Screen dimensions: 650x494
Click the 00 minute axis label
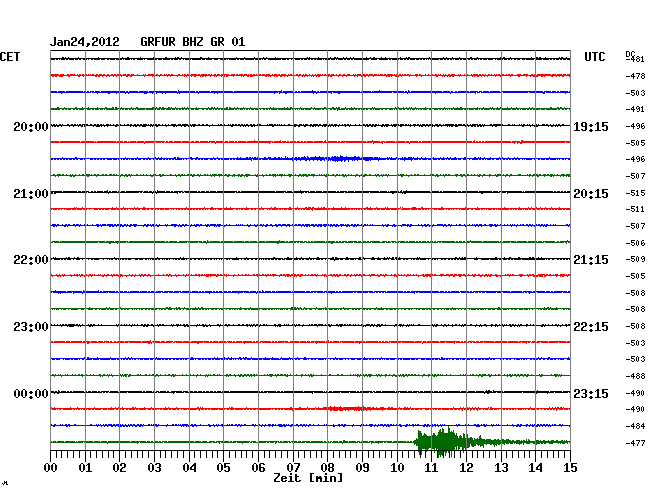tap(51, 467)
